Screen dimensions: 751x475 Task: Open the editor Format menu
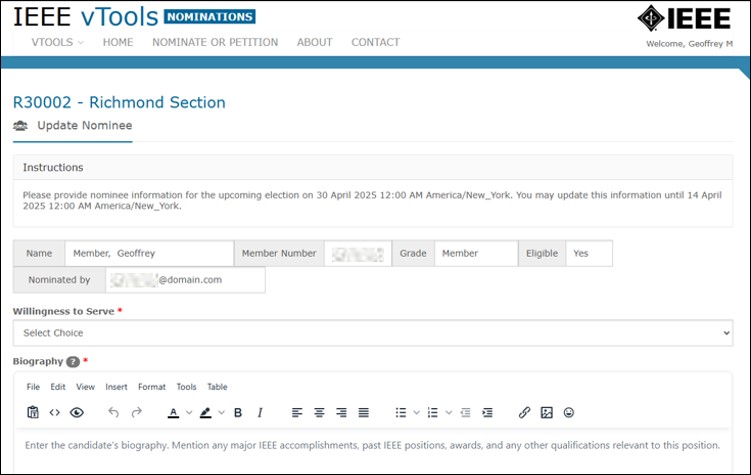tap(152, 387)
